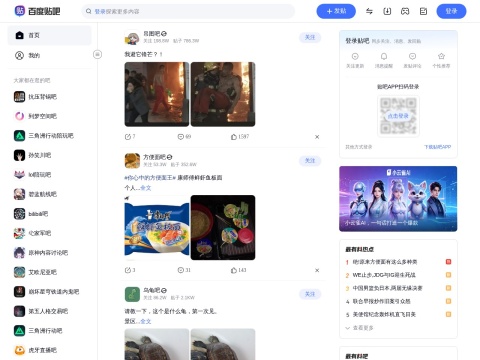The image size is (480, 360).
Task: Select 我的 in the sidebar
Action: point(49,55)
